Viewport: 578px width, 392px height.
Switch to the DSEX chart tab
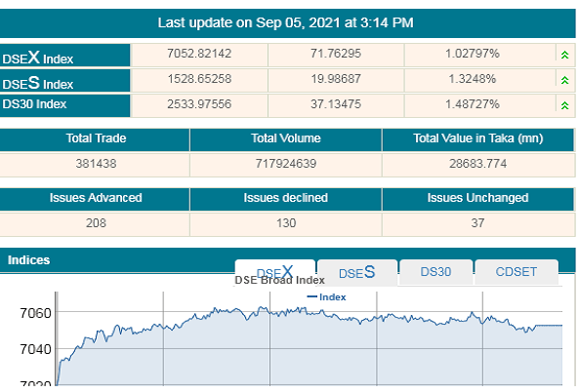pyautogui.click(x=275, y=272)
